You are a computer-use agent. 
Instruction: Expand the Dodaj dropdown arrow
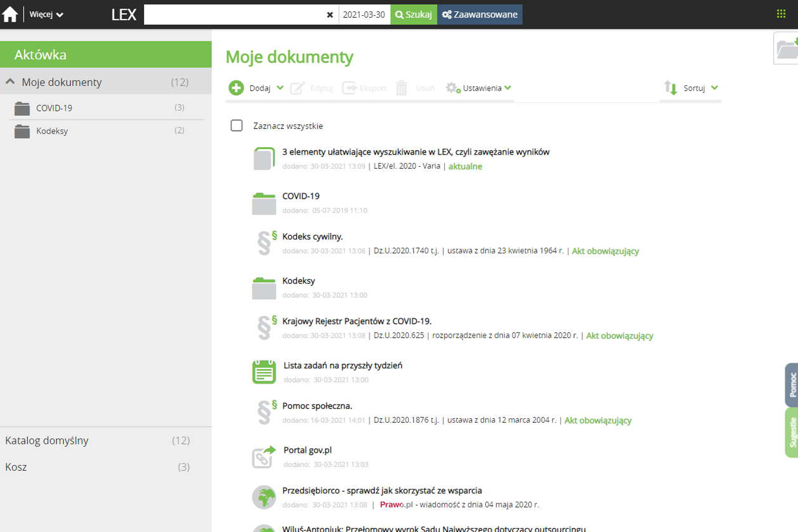click(280, 88)
